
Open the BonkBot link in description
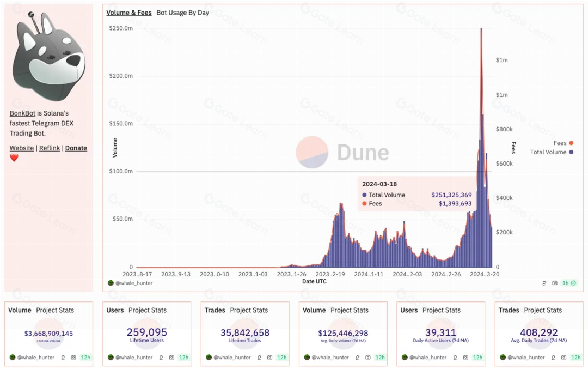22,113
